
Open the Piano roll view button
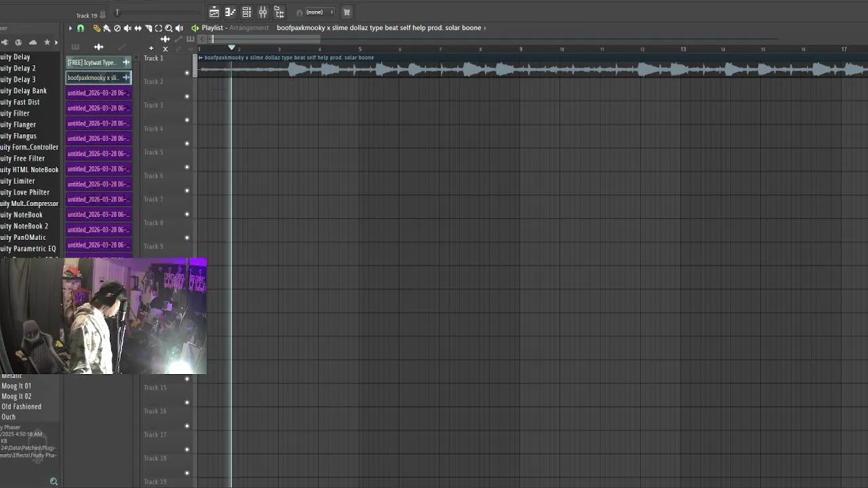click(231, 12)
